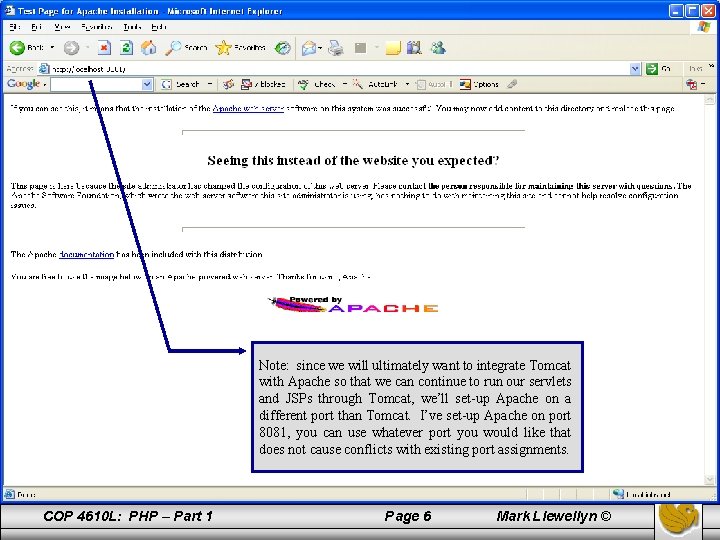This screenshot has width=720, height=540.
Task: Open the History/Media round icon
Action: pyautogui.click(x=282, y=47)
